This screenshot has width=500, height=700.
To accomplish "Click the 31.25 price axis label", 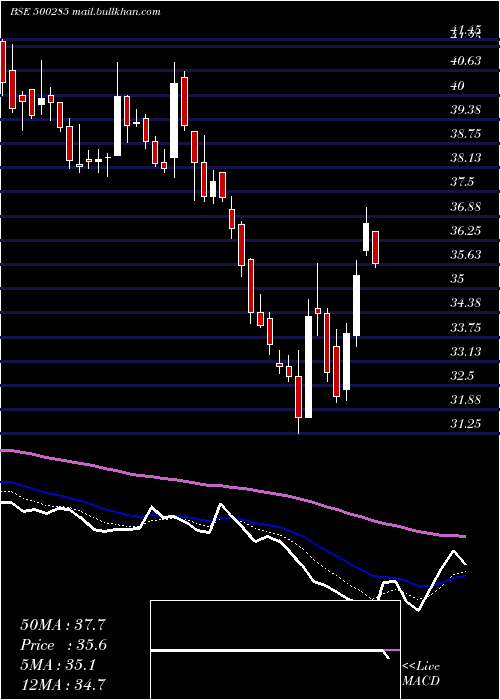I will tap(466, 423).
